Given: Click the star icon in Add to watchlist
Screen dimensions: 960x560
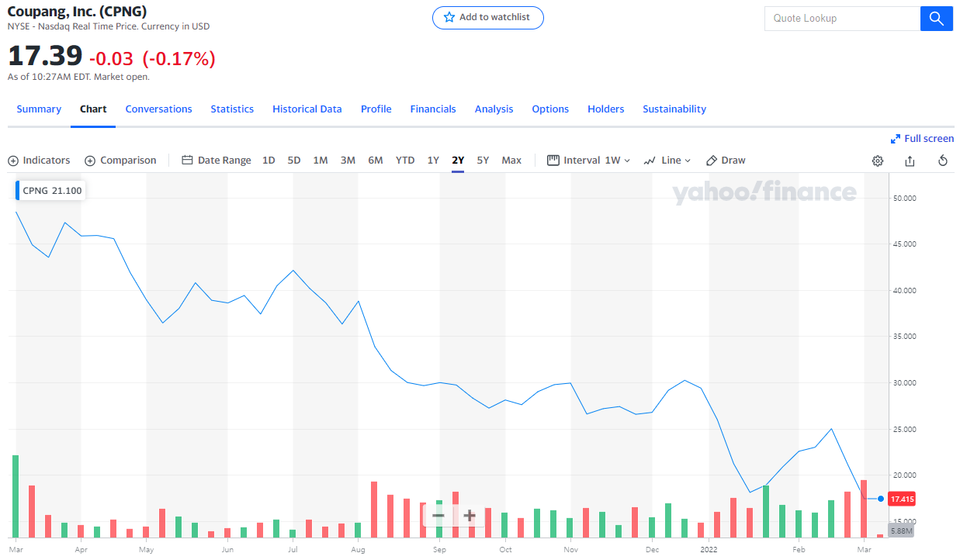Looking at the screenshot, I should pyautogui.click(x=449, y=17).
